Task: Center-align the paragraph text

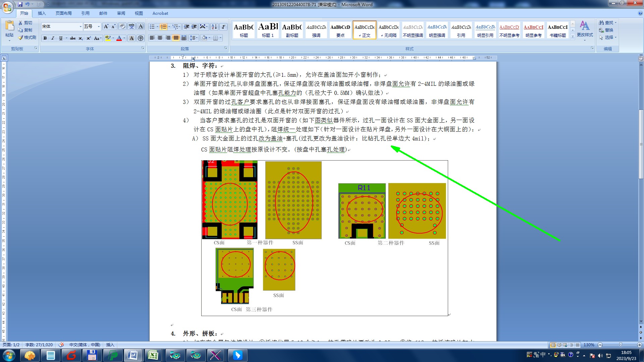Action: [x=160, y=38]
